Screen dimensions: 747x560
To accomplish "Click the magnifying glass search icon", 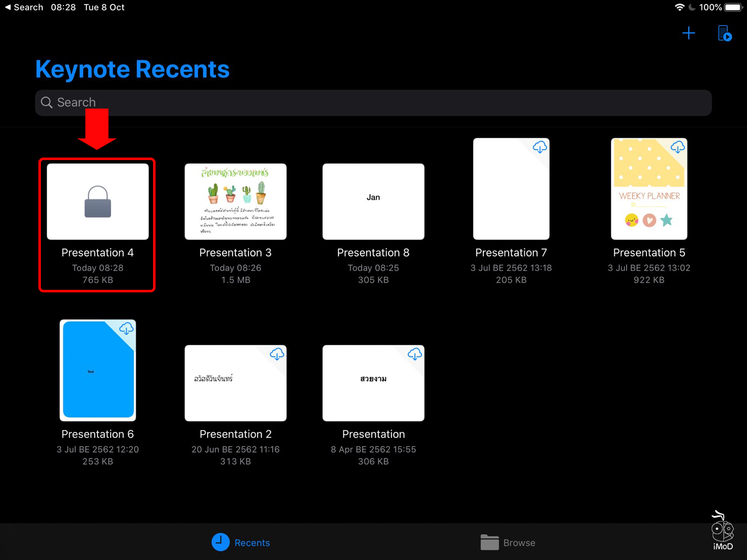I will pos(46,103).
